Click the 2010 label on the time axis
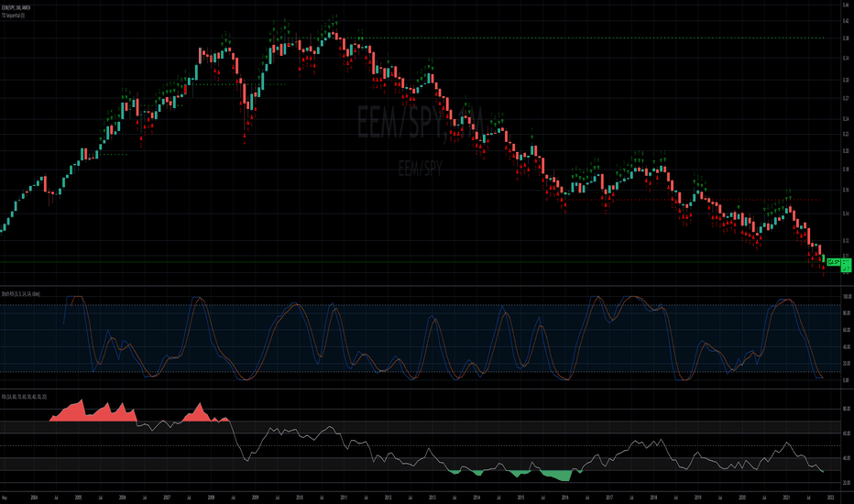Viewport: 854px width, 504px height. (300, 498)
